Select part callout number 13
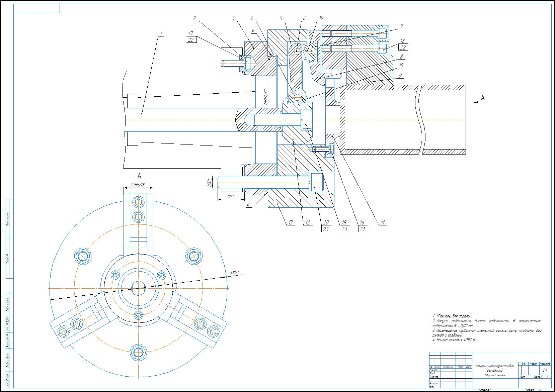Viewport: 555px width, 392px height. 290,223
